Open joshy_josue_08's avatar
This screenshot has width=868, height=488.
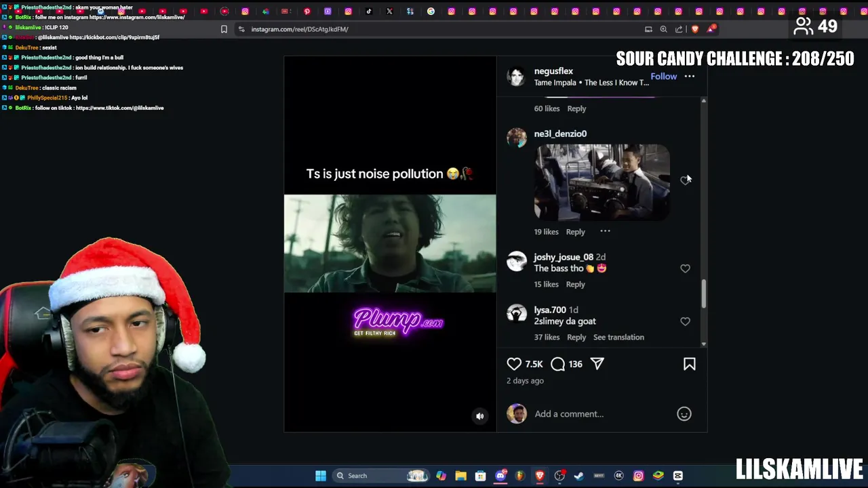point(517,262)
